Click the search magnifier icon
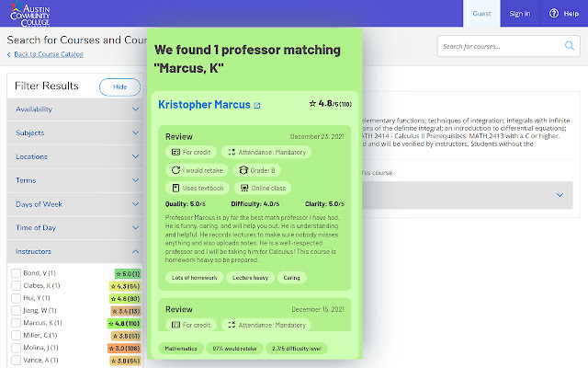Screen dimensions: 588x368 (570, 45)
